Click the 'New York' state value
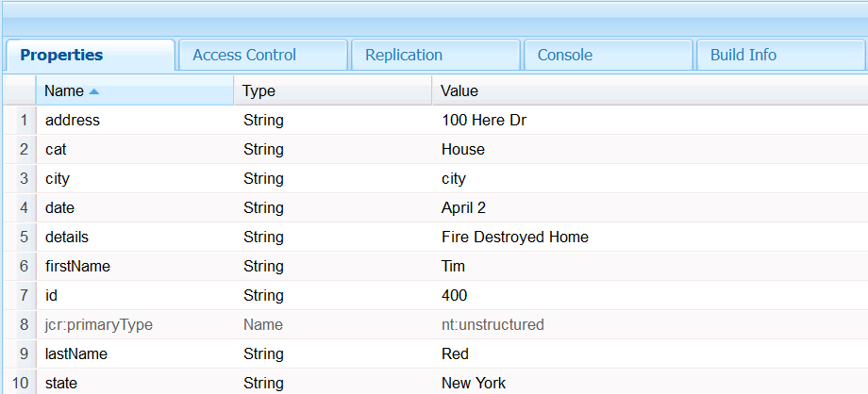 coord(474,383)
